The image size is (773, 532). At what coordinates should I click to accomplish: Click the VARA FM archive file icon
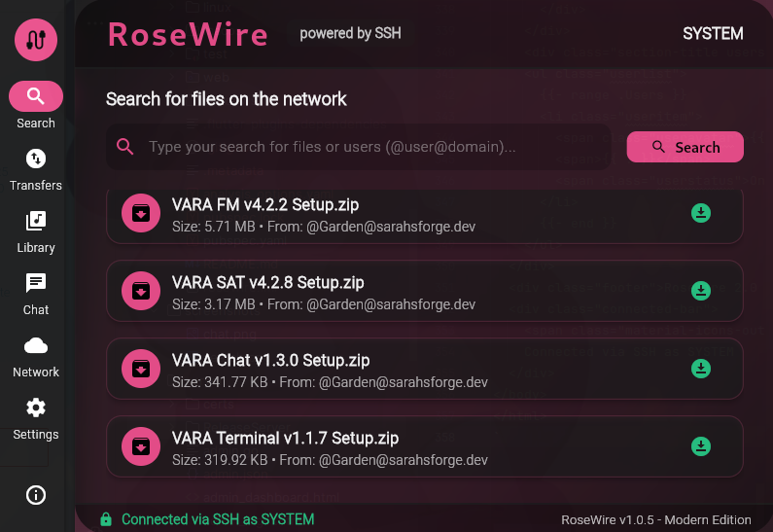click(x=141, y=213)
